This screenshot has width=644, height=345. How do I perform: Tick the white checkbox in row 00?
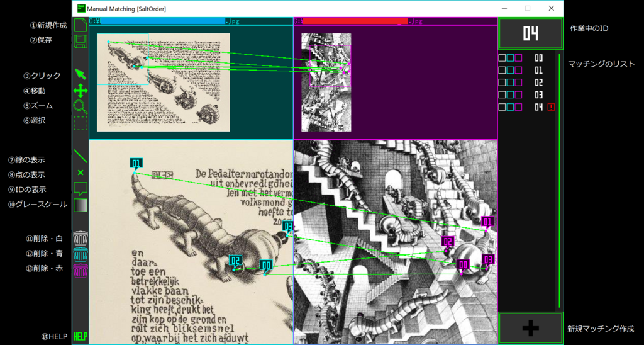pyautogui.click(x=502, y=58)
